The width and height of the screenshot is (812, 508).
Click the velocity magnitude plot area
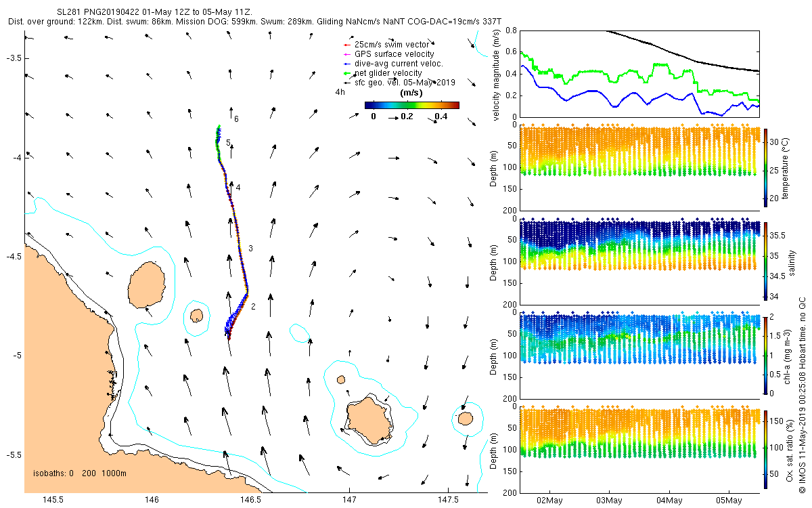tap(639, 74)
